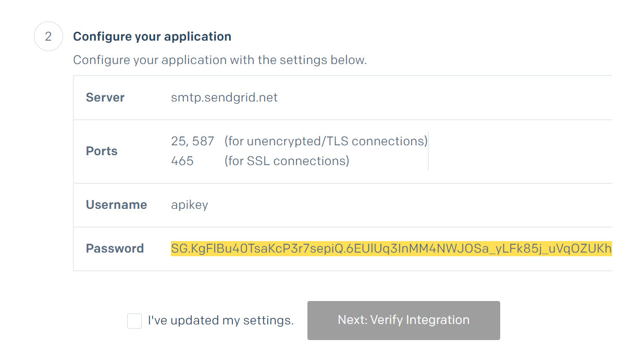Click the Configure your application heading

pyautogui.click(x=152, y=36)
